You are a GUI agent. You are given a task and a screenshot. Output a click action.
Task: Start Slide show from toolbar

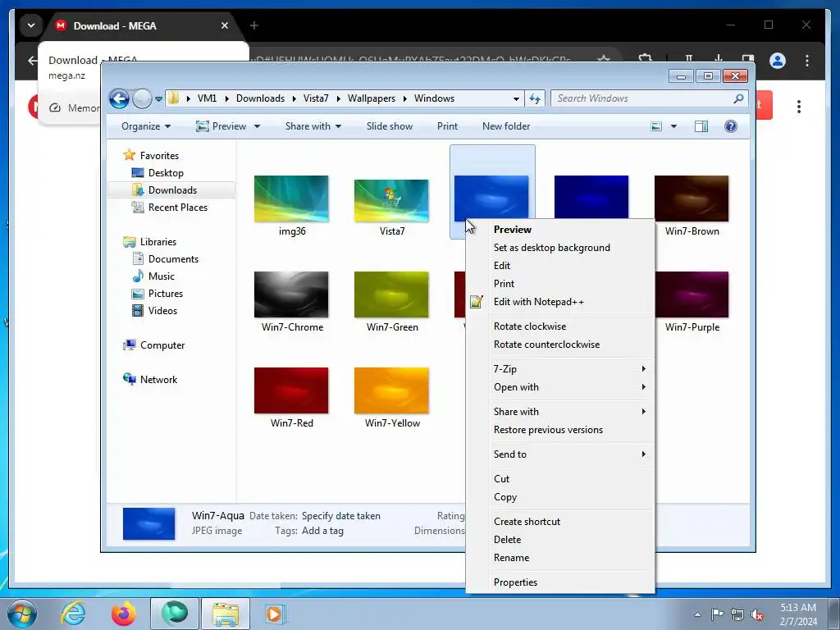pos(390,126)
